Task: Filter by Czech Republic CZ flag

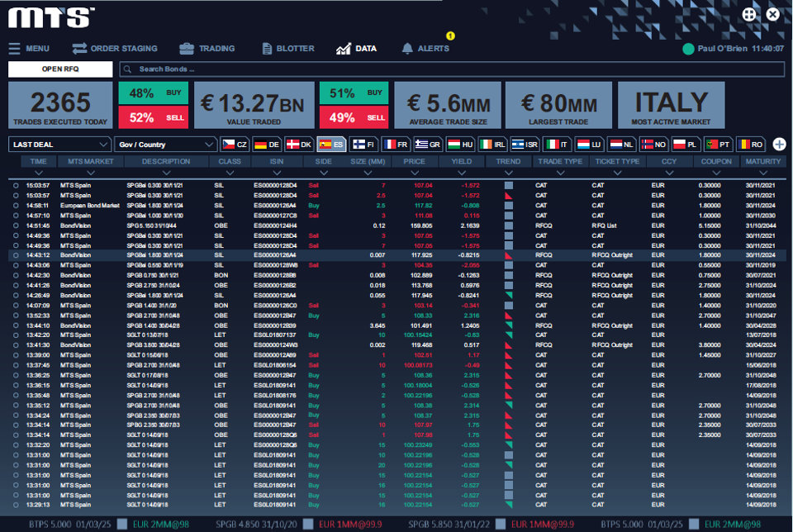Action: (235, 144)
